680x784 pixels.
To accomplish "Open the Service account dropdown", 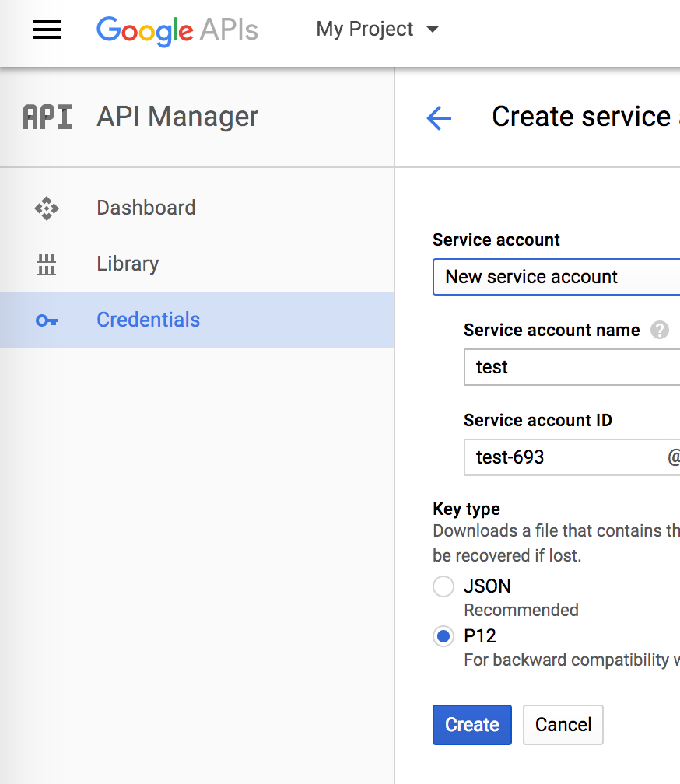I will click(x=556, y=277).
